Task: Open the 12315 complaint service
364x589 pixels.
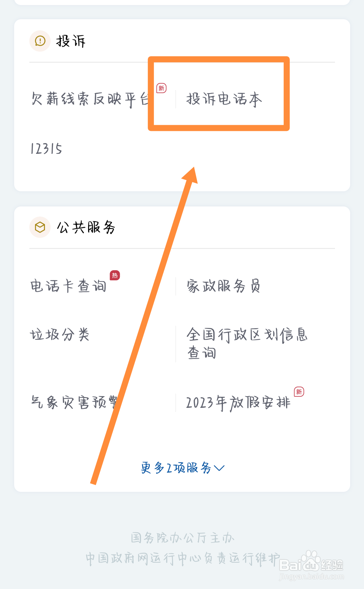Action: 46,149
